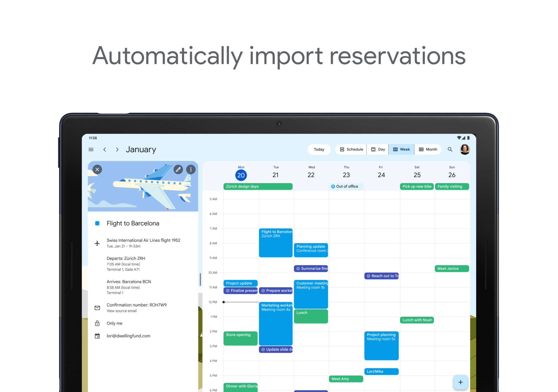This screenshot has width=558, height=392.
Task: Open the hamburger main menu
Action: 91,149
